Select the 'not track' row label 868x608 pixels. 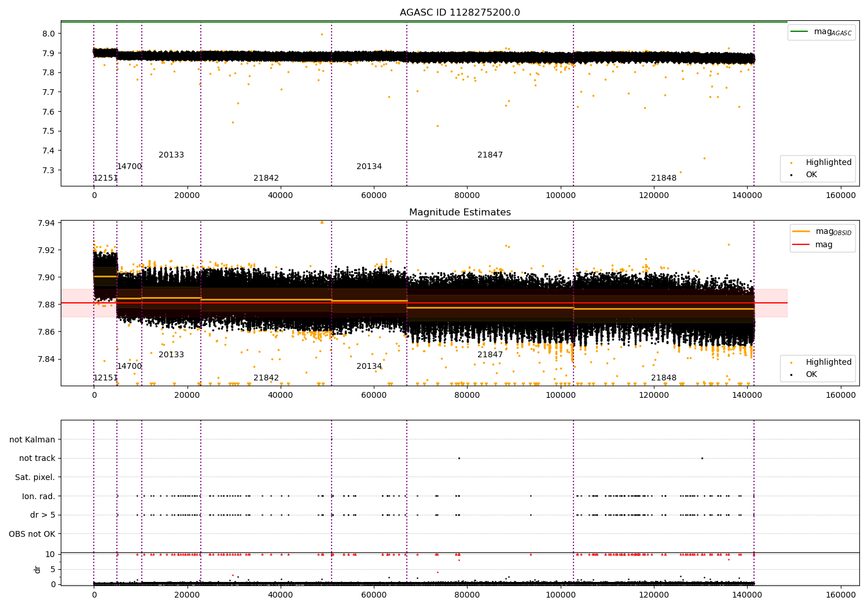tap(37, 458)
